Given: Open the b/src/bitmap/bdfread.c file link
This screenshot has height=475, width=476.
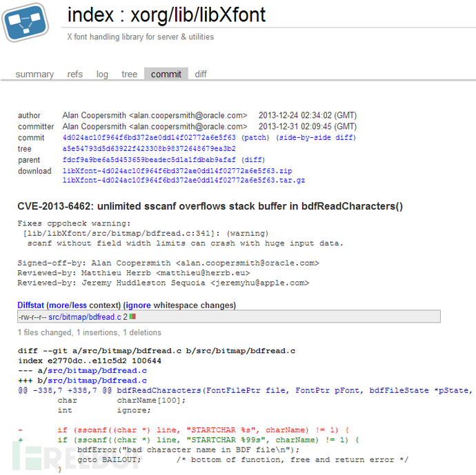Looking at the screenshot, I should point(97,381).
